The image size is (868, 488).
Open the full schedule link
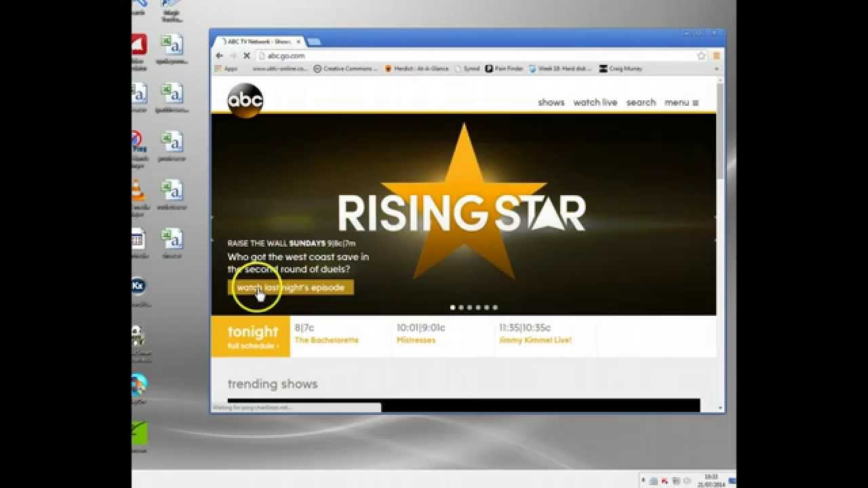[x=252, y=346]
